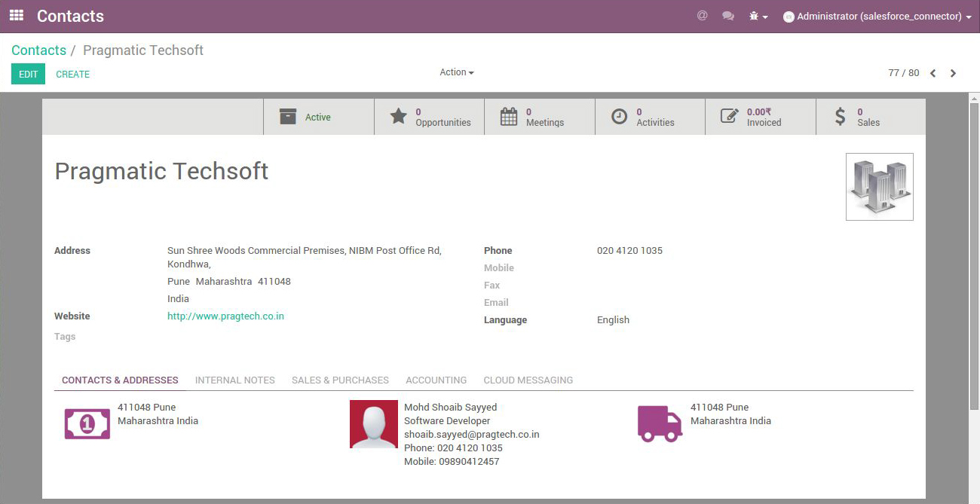The width and height of the screenshot is (980, 504).
Task: Open the pragtech.co.in website link
Action: [x=225, y=316]
